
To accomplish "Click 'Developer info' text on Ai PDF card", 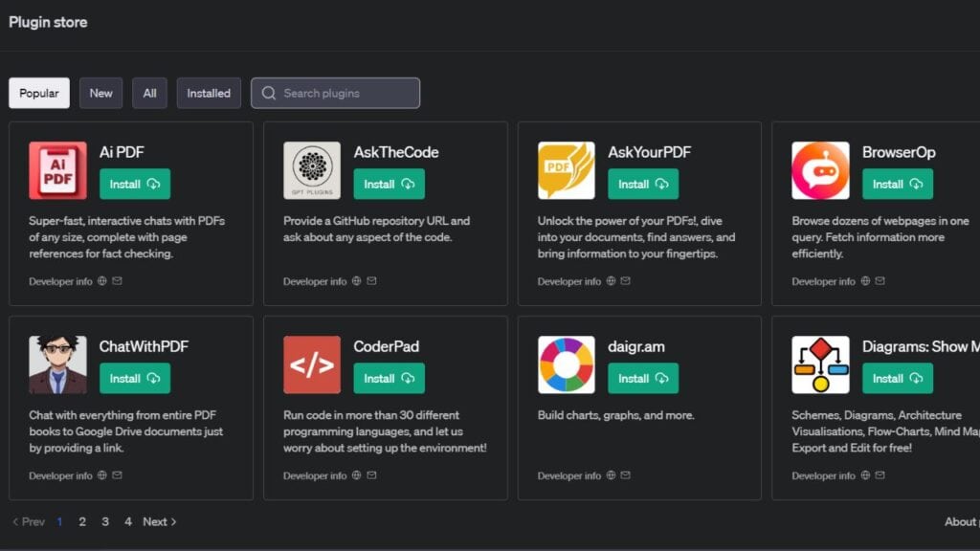I will pos(60,282).
